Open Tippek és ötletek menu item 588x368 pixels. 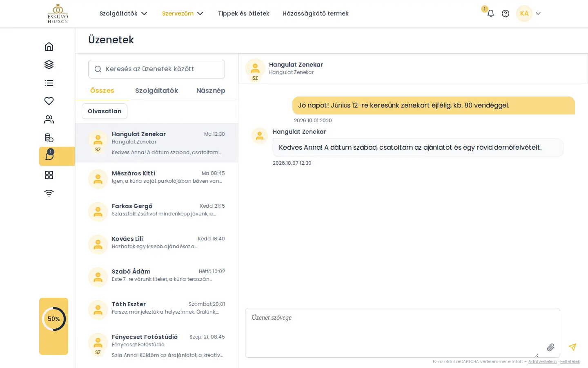(x=244, y=13)
